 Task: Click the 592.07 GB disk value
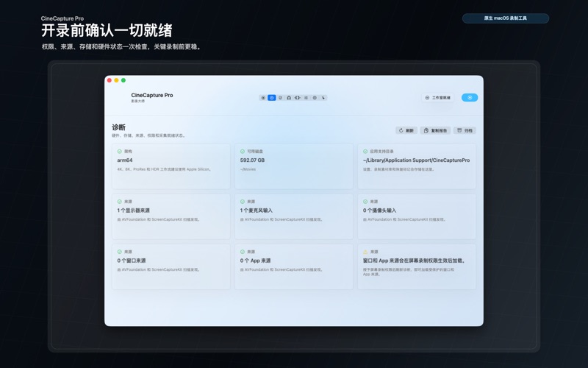(252, 160)
